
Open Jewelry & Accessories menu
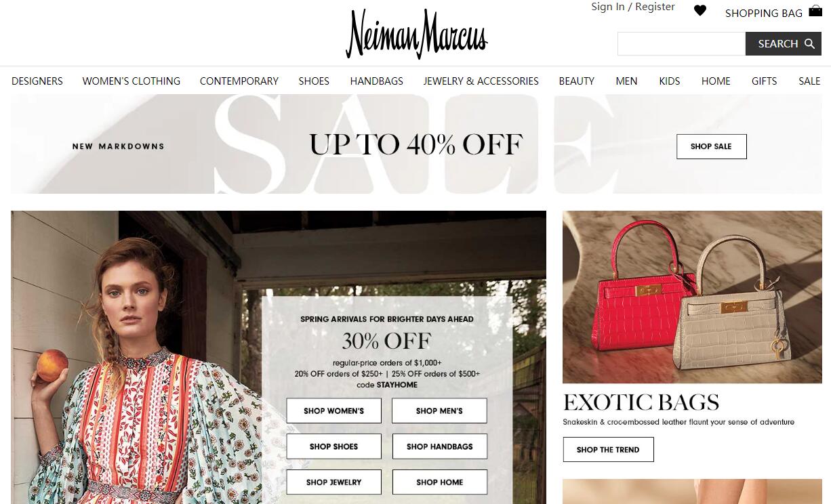(481, 81)
